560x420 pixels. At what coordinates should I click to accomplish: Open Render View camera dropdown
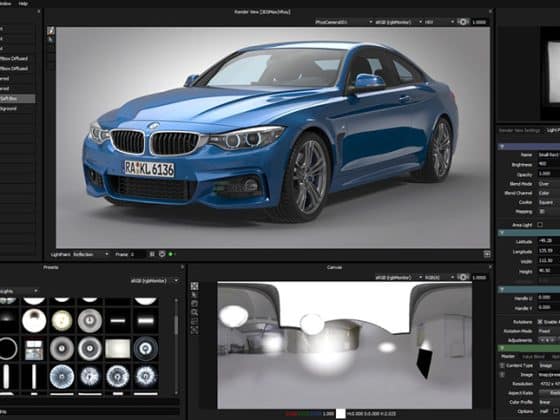point(344,22)
